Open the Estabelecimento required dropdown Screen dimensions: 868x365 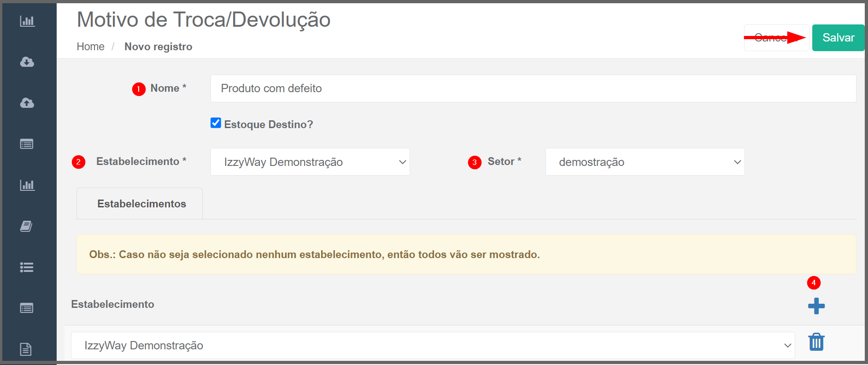pyautogui.click(x=310, y=162)
